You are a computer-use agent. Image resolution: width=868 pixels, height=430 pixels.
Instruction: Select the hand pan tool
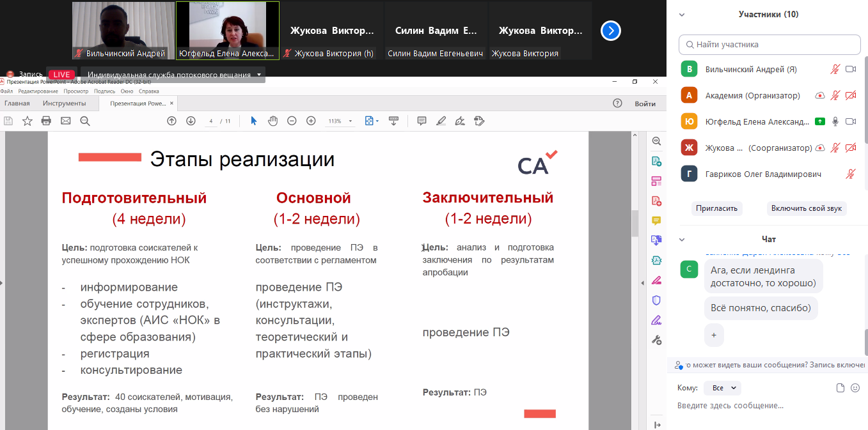[272, 121]
